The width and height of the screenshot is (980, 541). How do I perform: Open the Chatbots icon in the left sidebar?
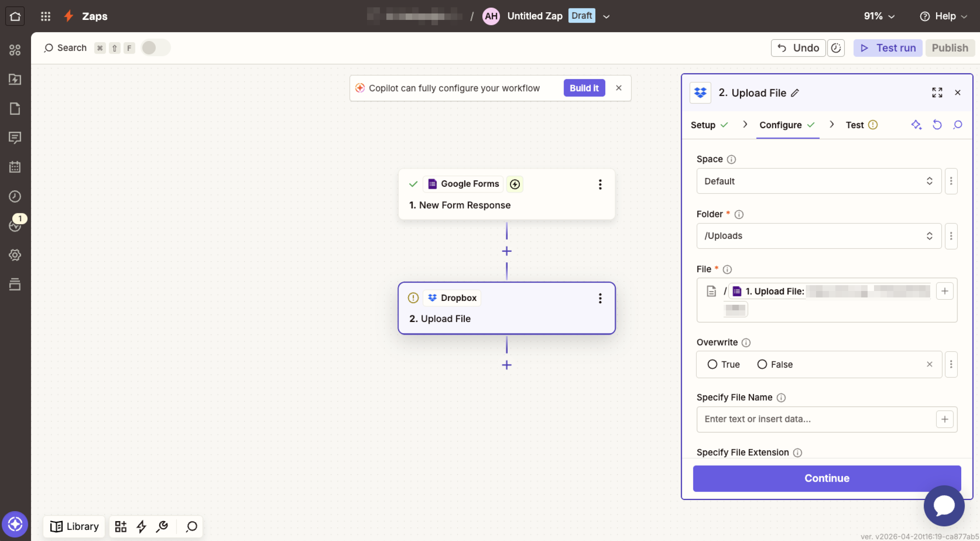pos(15,138)
